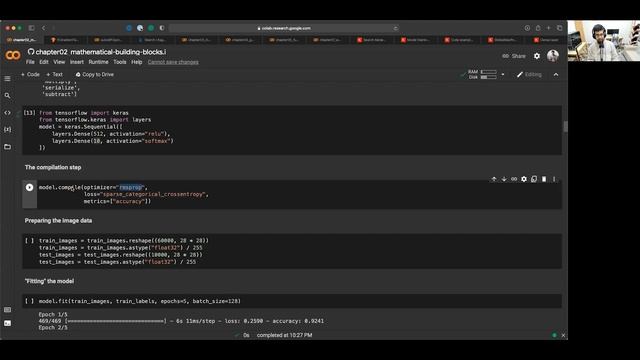The width and height of the screenshot is (640, 360).
Task: Open the variables inspector sidebar panel
Action: point(7,129)
